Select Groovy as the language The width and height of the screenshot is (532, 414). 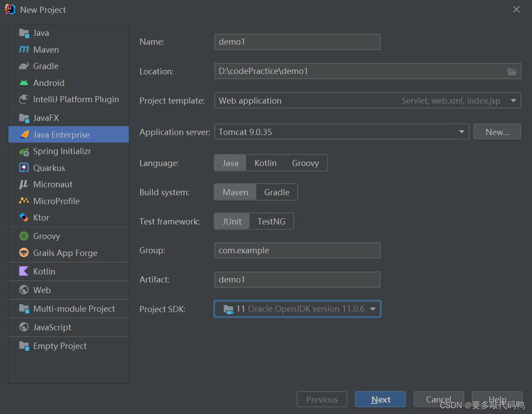[x=305, y=163]
